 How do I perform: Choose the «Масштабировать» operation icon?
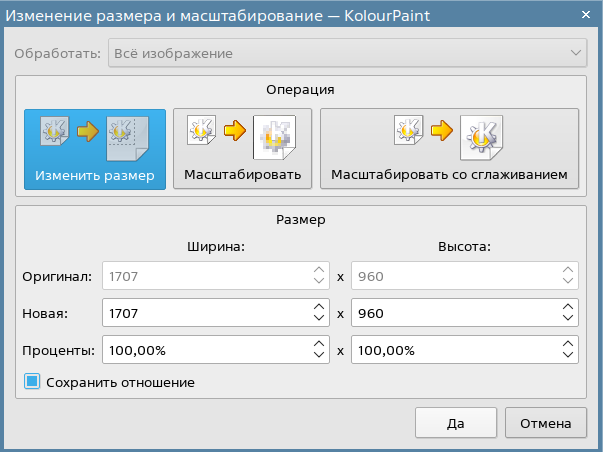click(242, 149)
